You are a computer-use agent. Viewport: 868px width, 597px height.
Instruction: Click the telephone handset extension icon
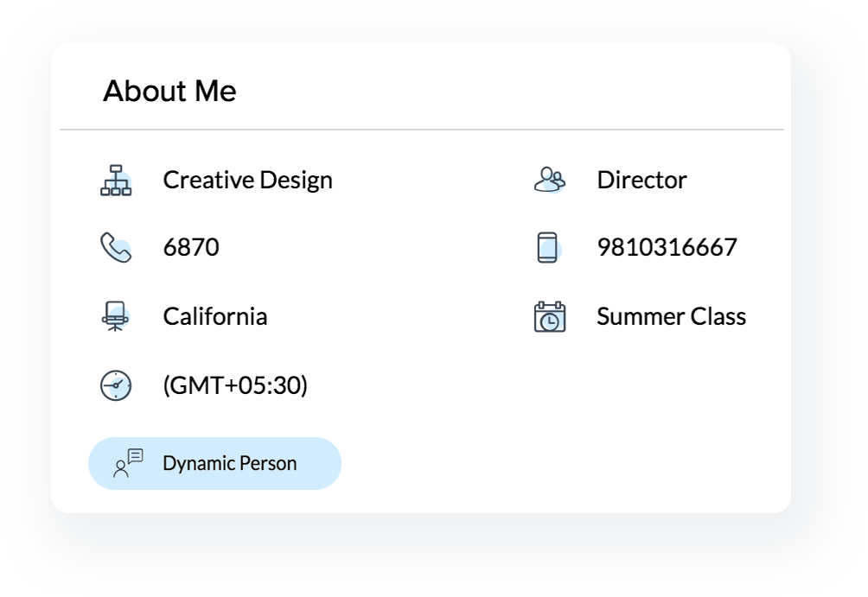tap(116, 248)
